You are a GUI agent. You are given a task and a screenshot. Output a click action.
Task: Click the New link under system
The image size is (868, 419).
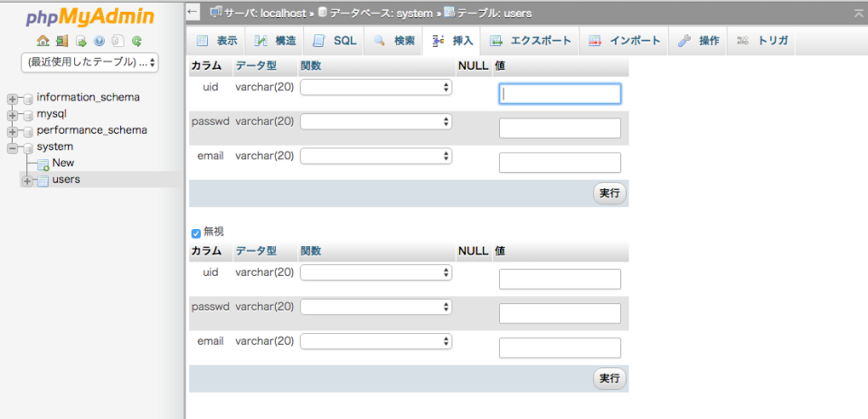coord(63,163)
